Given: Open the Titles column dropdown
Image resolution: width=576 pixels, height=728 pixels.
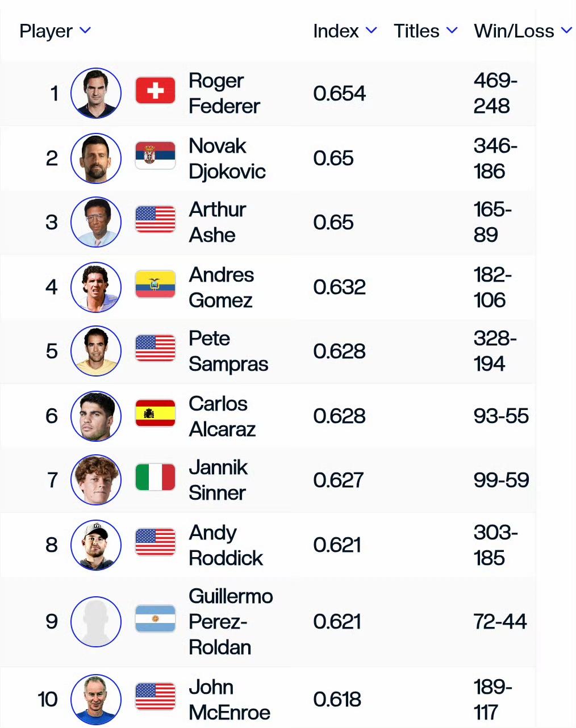Looking at the screenshot, I should coord(452,30).
